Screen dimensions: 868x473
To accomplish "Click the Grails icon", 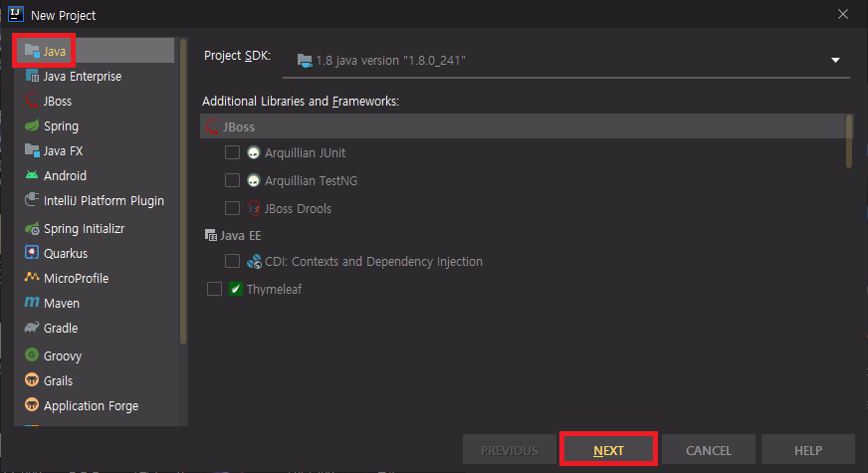I will (32, 380).
